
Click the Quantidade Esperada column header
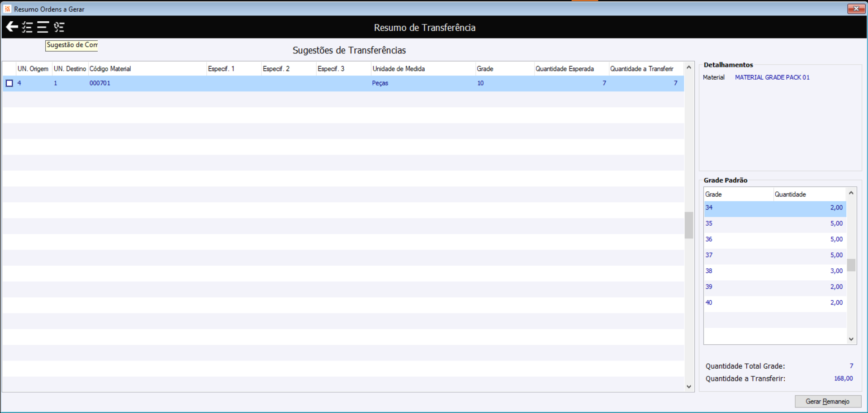tap(571, 69)
